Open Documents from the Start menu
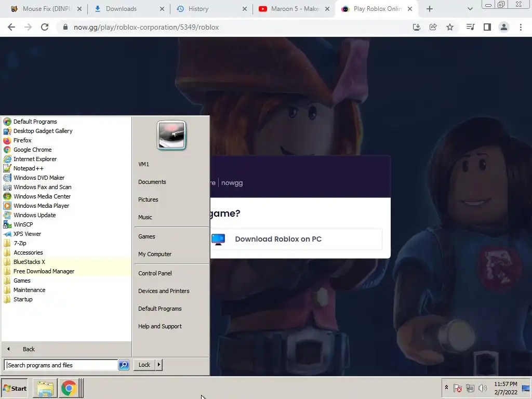Viewport: 532px width, 399px height. click(x=171, y=182)
